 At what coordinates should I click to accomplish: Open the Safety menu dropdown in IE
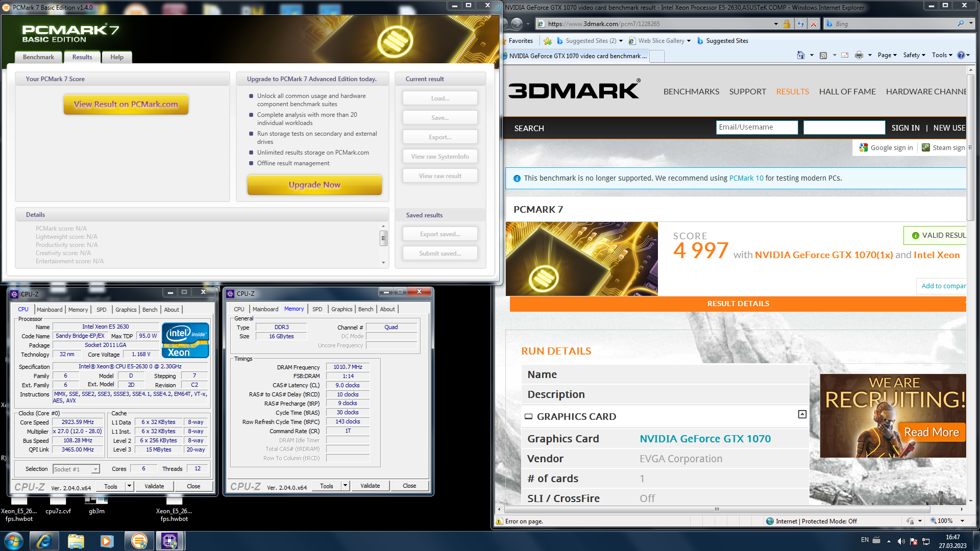[914, 55]
